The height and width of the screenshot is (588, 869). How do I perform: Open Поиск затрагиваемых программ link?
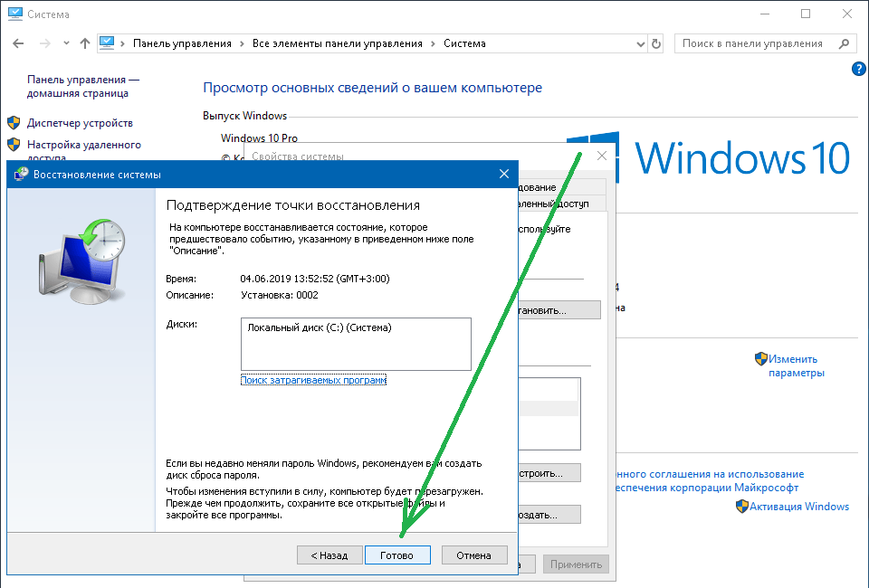[314, 380]
